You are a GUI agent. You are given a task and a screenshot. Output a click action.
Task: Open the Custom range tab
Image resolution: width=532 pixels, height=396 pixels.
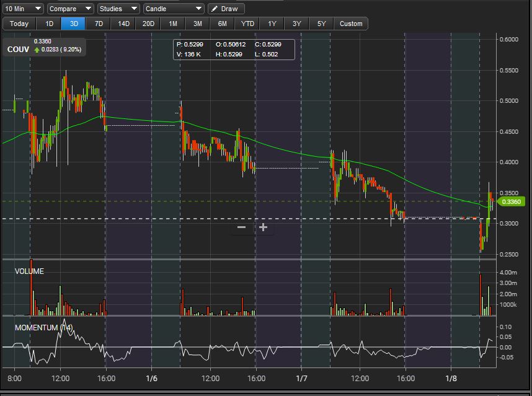351,24
